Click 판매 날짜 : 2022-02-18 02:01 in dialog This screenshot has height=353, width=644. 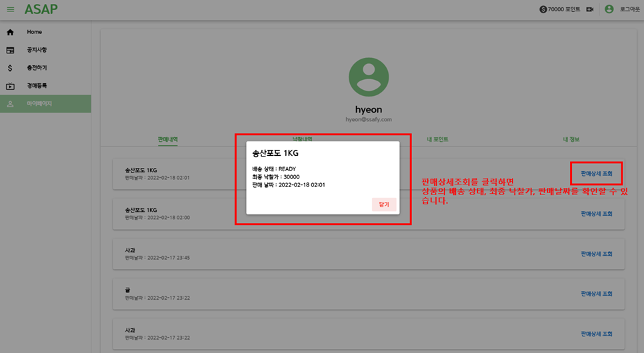click(x=288, y=184)
